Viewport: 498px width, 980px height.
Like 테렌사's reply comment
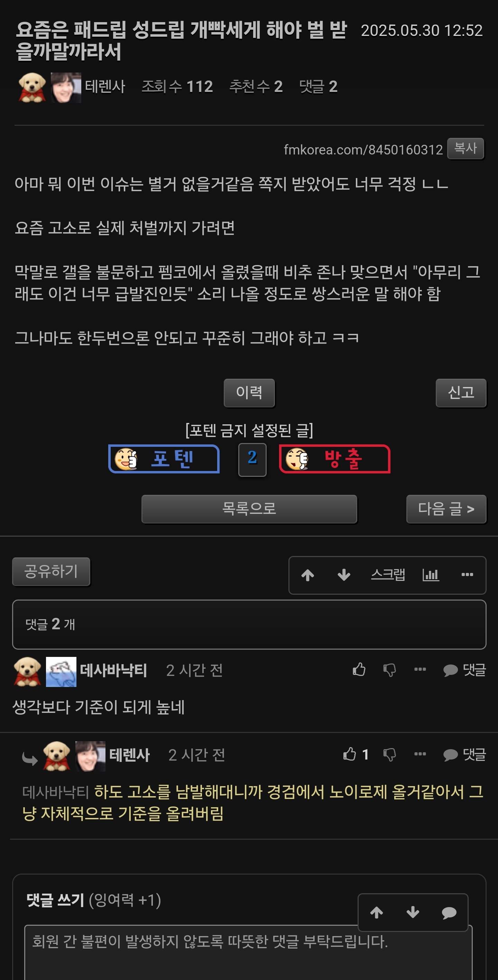click(x=355, y=754)
